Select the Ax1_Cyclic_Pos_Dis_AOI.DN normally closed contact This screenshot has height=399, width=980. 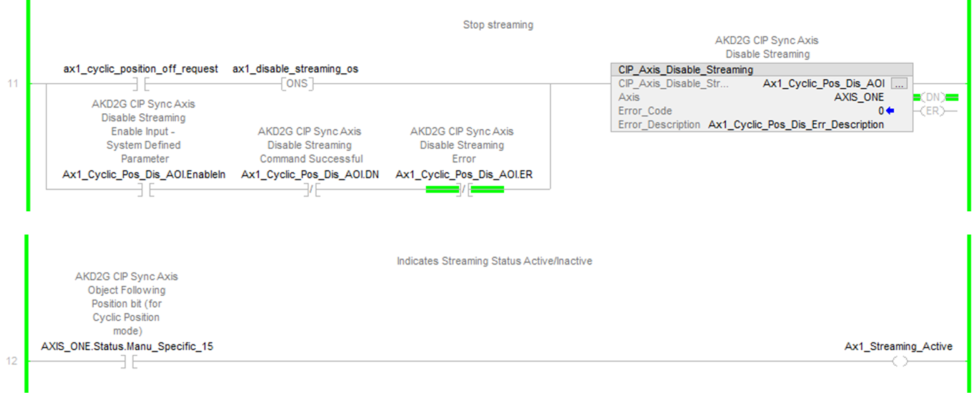311,189
